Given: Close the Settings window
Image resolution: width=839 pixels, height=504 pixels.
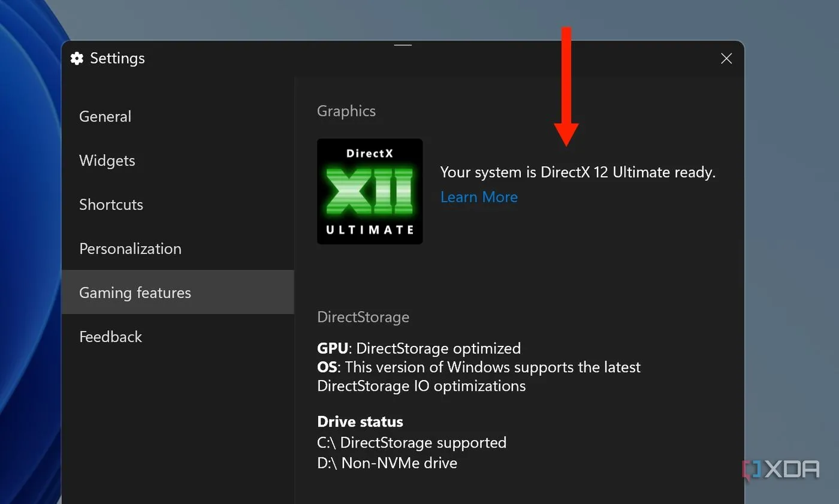Looking at the screenshot, I should pos(726,58).
